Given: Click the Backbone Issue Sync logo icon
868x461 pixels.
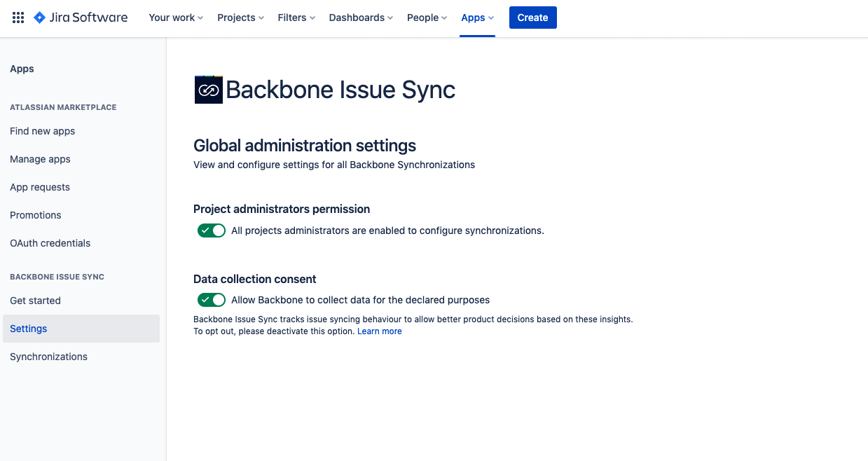Looking at the screenshot, I should [x=208, y=90].
